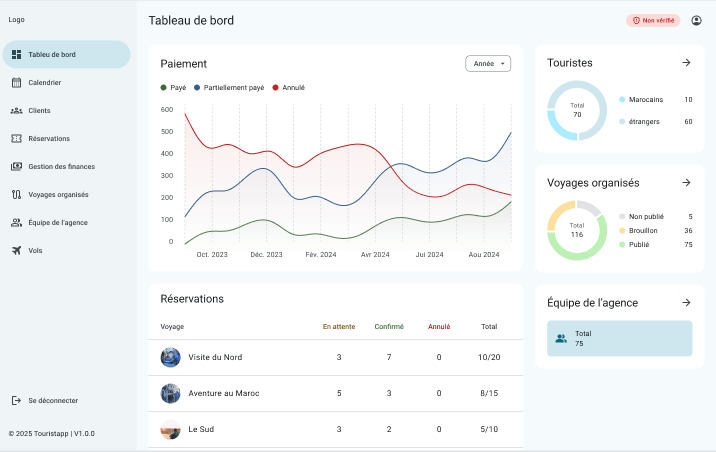Select the Visite du Nord thumbnail
The height and width of the screenshot is (452, 716).
pos(171,357)
